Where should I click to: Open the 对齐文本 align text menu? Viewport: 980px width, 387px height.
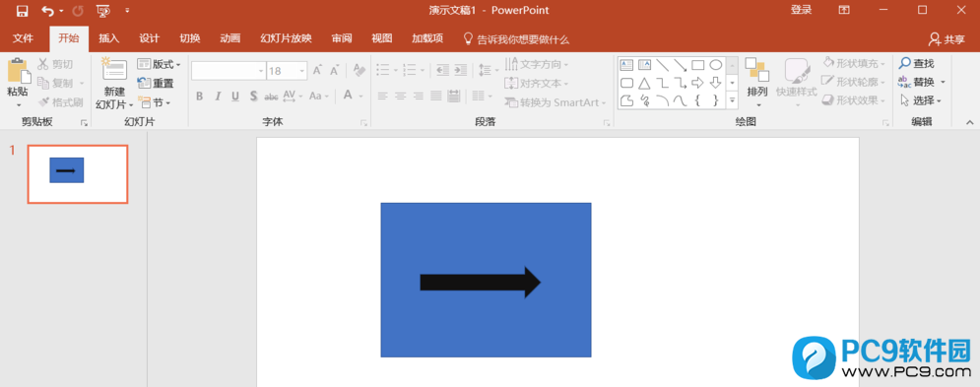537,83
